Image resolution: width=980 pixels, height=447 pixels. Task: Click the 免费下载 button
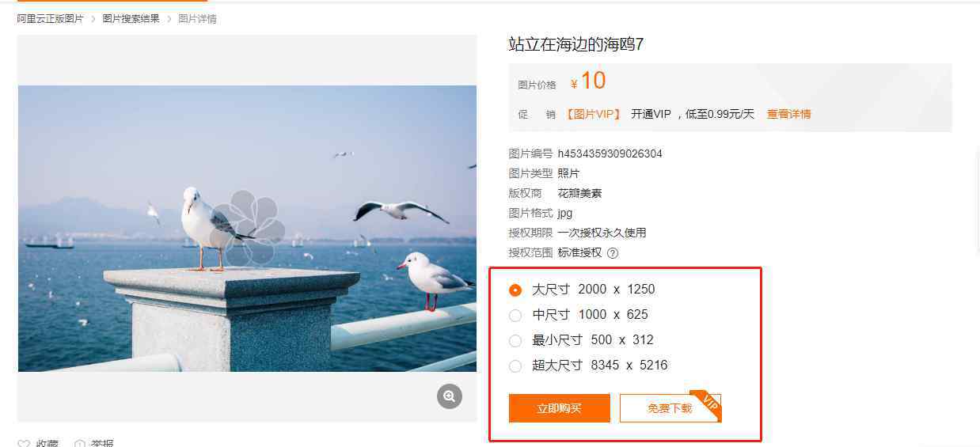click(670, 408)
